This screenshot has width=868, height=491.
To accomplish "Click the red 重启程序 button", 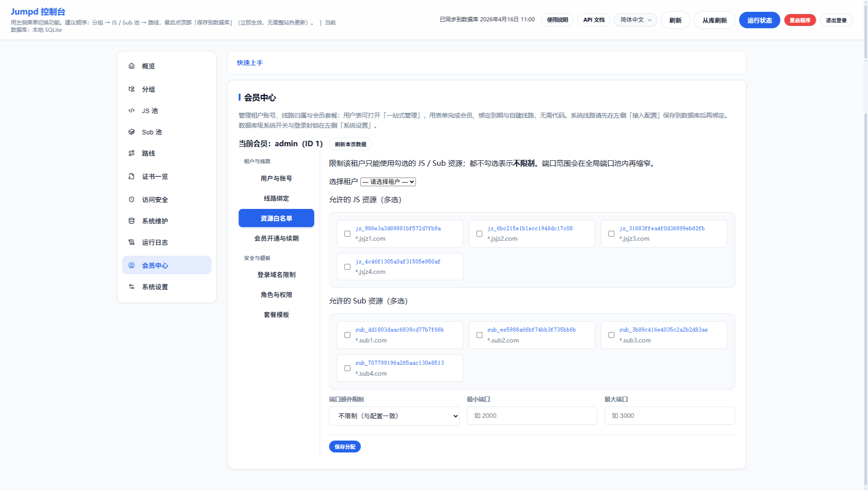I will click(799, 20).
